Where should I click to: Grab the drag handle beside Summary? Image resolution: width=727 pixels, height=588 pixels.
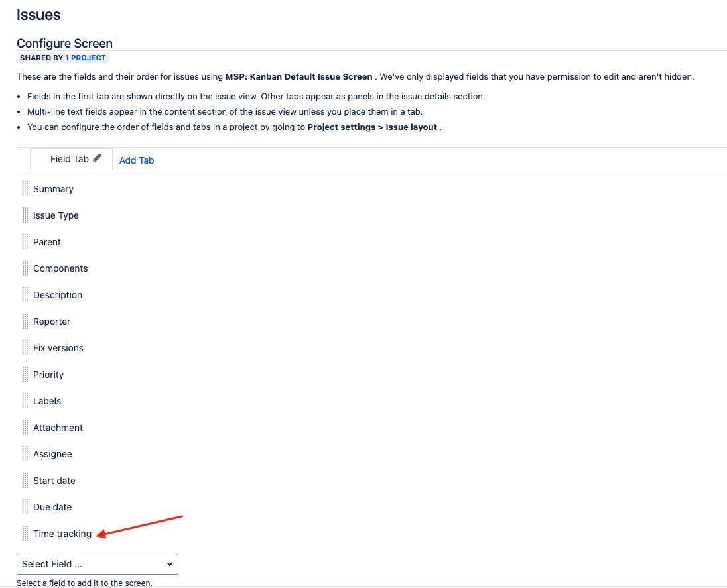coord(25,189)
